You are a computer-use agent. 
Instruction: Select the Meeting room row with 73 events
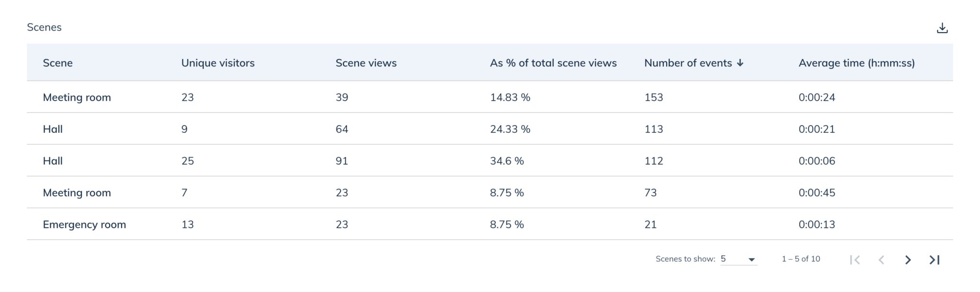click(490, 193)
